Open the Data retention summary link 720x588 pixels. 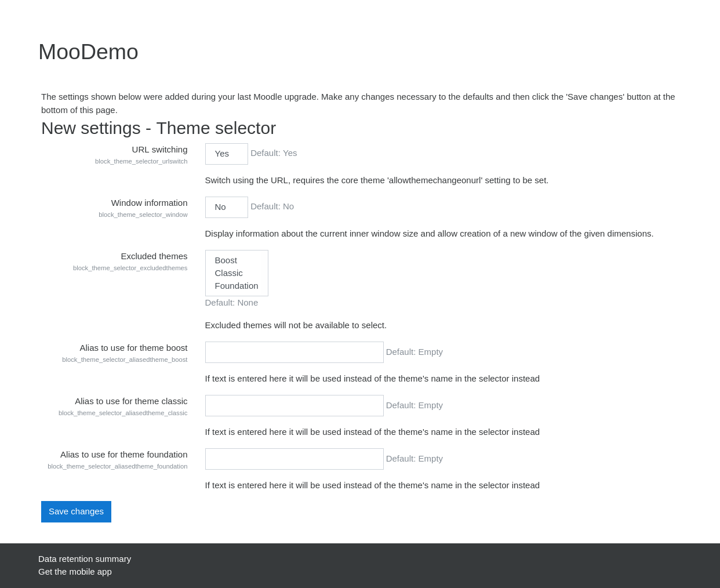tap(85, 559)
